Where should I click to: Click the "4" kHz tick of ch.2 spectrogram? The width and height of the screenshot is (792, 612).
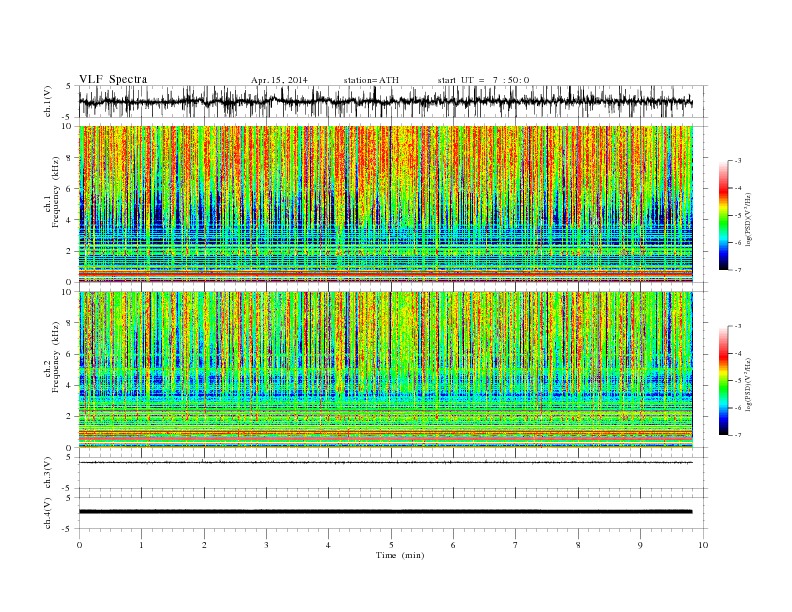(x=70, y=386)
